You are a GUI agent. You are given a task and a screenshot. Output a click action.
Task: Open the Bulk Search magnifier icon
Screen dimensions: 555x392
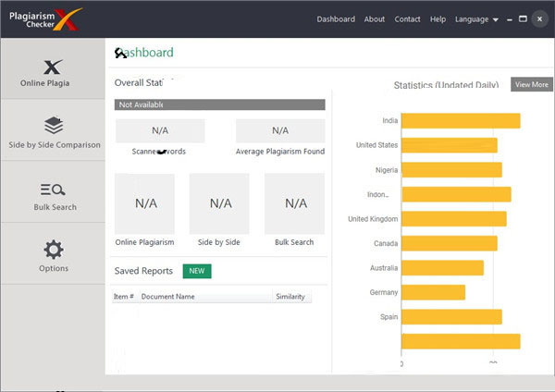(x=53, y=190)
